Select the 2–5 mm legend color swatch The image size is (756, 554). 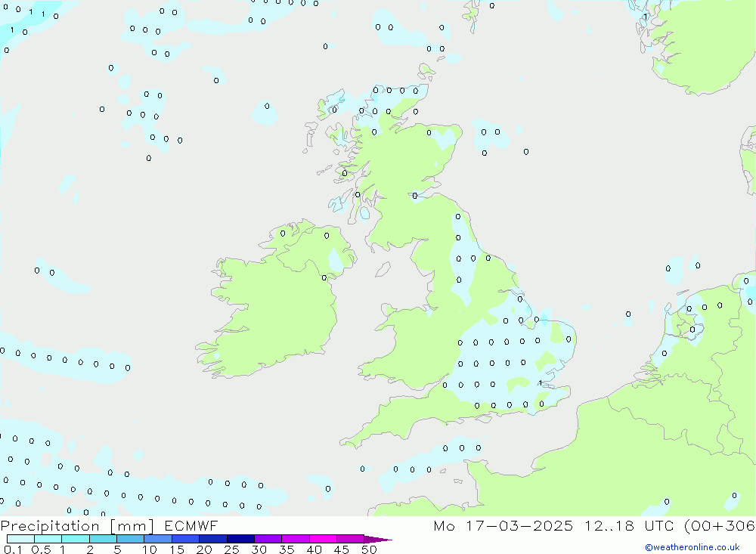pos(103,539)
